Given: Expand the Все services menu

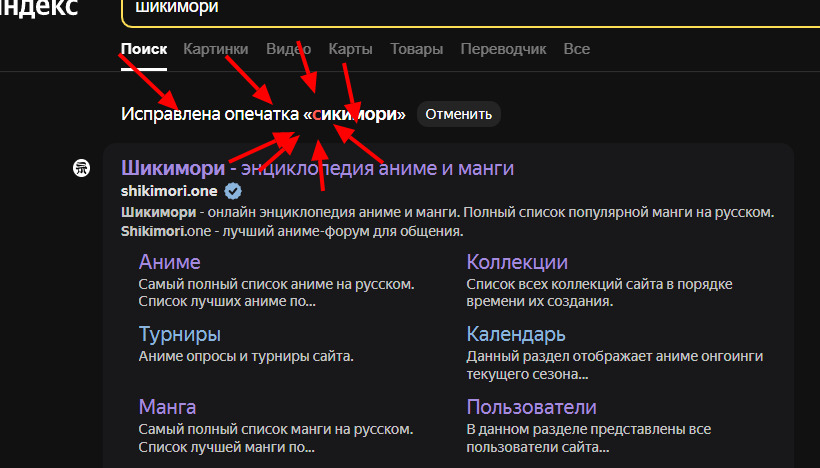Looking at the screenshot, I should (x=576, y=49).
